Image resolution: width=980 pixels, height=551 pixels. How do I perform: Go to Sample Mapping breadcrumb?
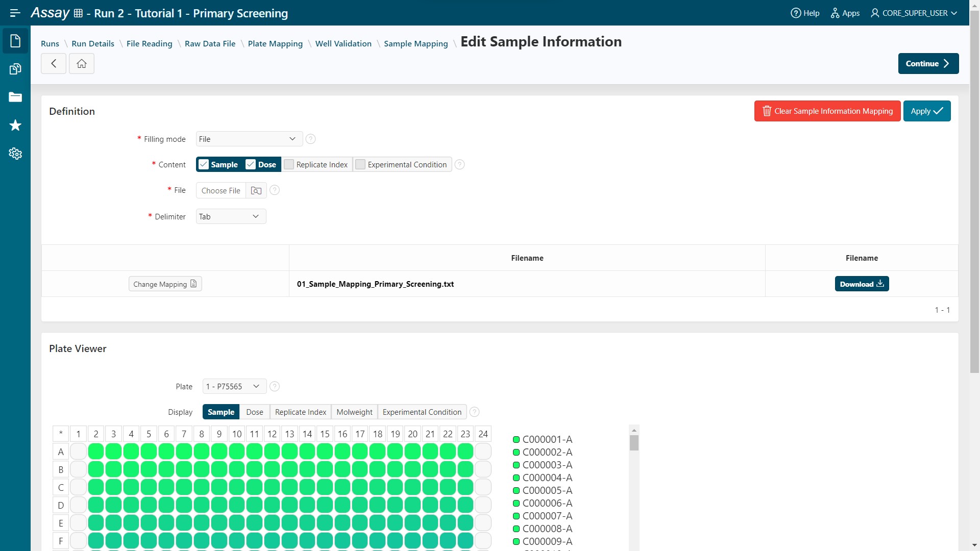[416, 44]
